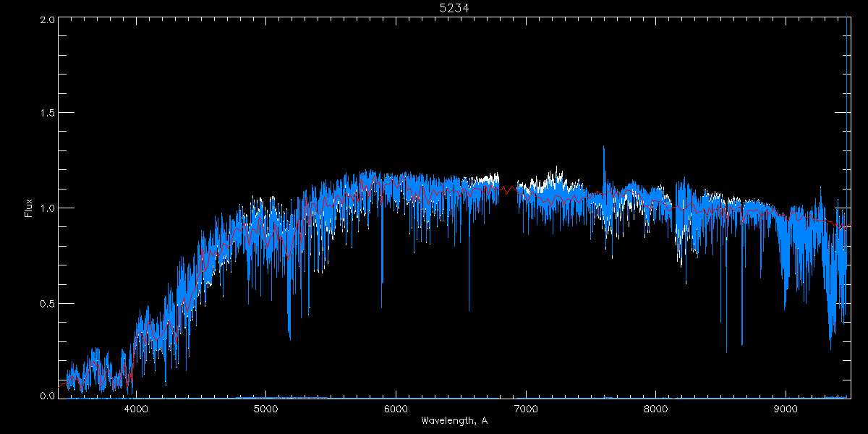Viewport: 868px width, 434px height.
Task: Click the tall emission spike peak near 7600
Action: pyautogui.click(x=603, y=147)
